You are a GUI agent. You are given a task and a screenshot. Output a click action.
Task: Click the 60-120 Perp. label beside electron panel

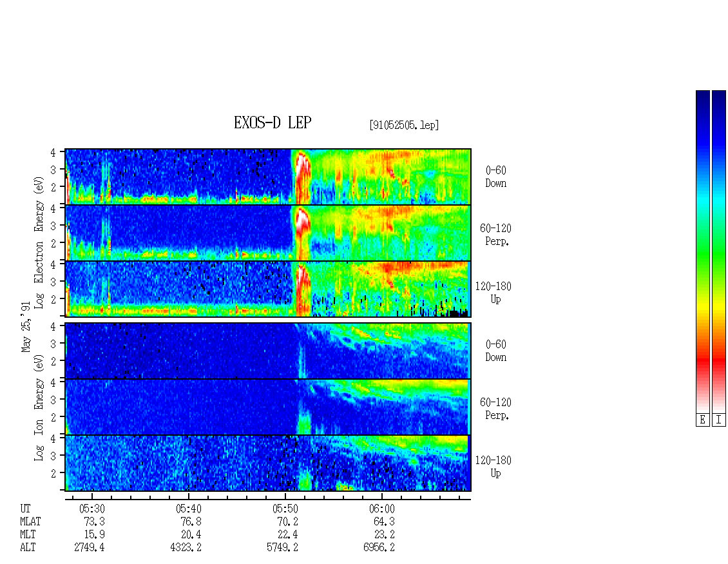click(x=495, y=235)
